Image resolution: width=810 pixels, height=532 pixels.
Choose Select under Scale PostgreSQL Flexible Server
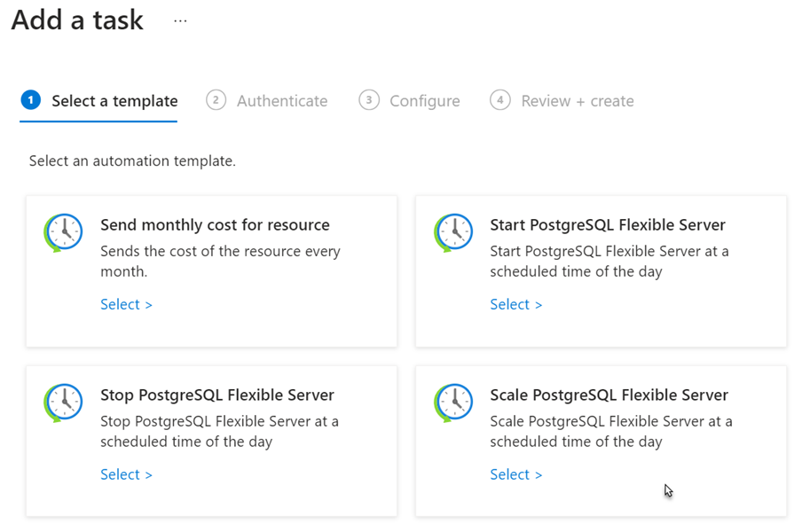[515, 474]
